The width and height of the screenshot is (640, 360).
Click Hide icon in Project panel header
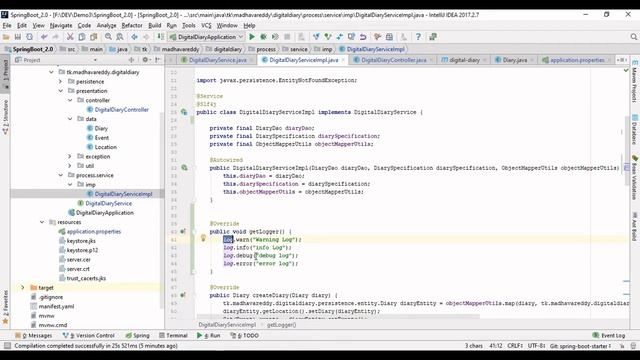pos(158,60)
